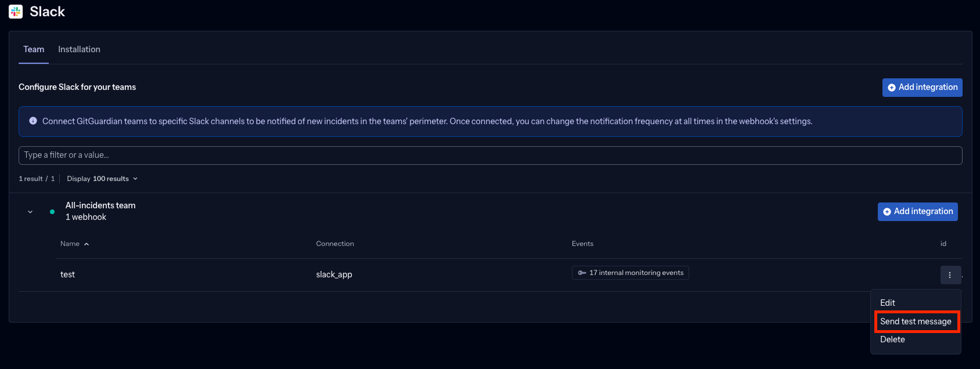Click the Connection column header

(x=335, y=244)
